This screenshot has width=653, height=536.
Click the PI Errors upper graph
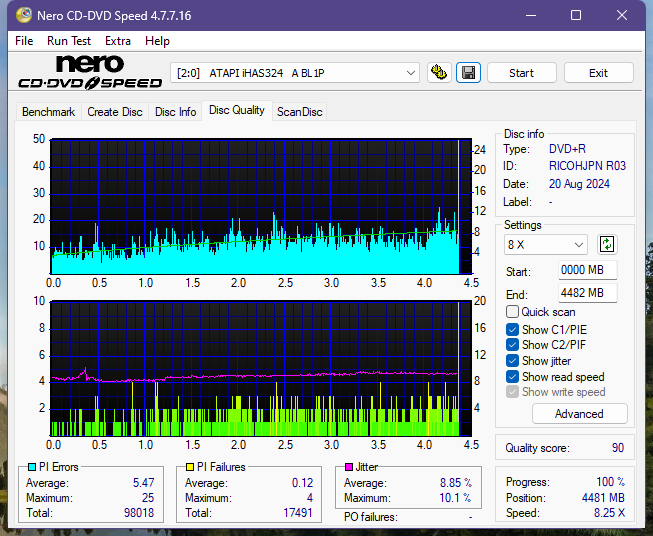pos(261,206)
